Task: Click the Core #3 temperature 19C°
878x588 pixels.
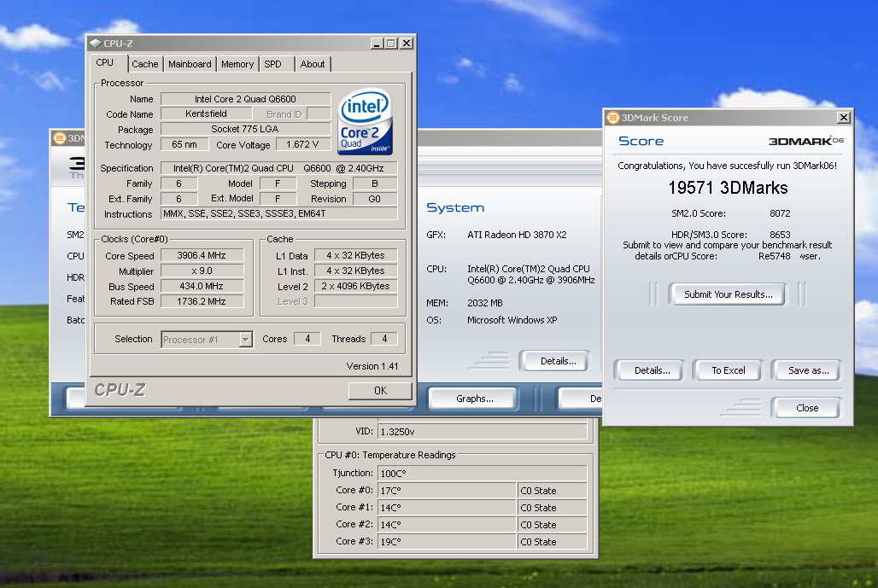Action: pos(447,542)
